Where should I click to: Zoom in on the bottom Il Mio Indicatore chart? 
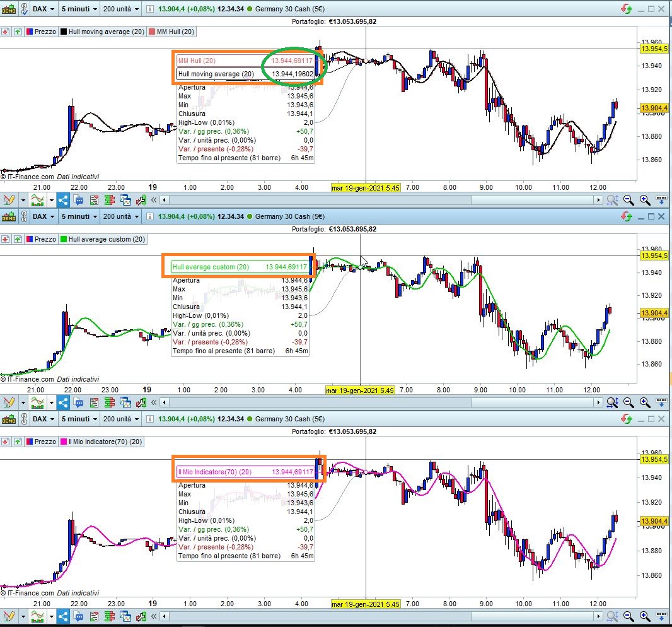pyautogui.click(x=645, y=616)
